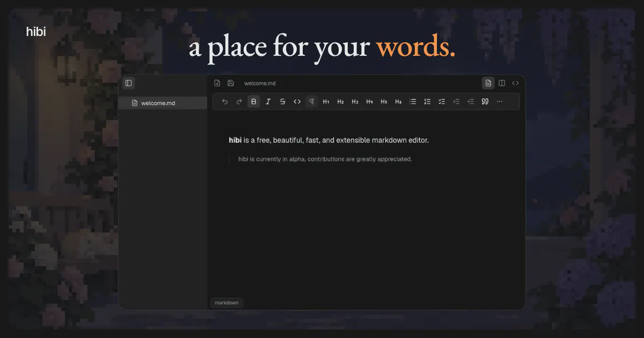Switch to the split view layout
This screenshot has width=644, height=338.
[502, 83]
